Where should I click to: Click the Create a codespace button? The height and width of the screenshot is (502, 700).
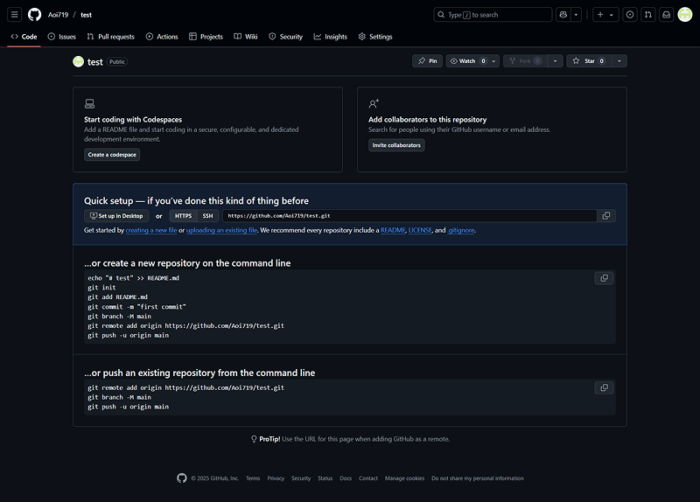pyautogui.click(x=112, y=155)
